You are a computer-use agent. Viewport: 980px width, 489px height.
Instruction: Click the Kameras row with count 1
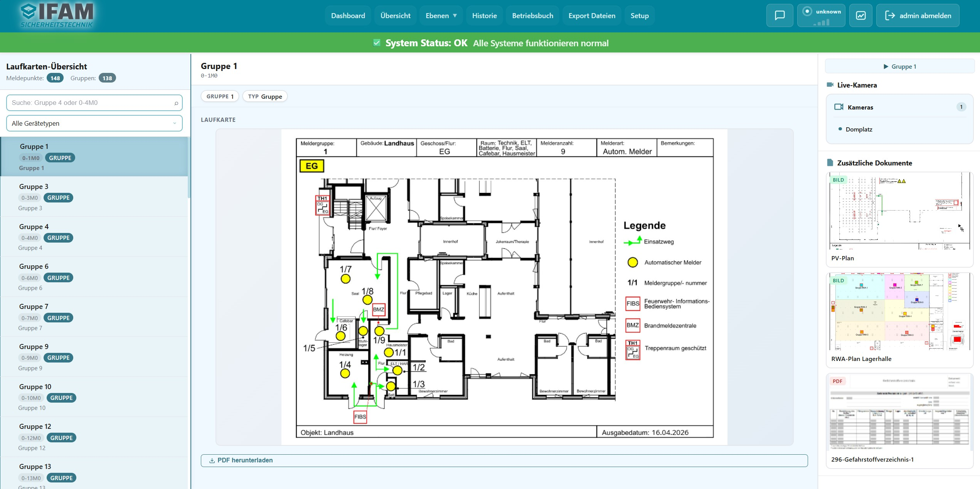[x=899, y=107]
